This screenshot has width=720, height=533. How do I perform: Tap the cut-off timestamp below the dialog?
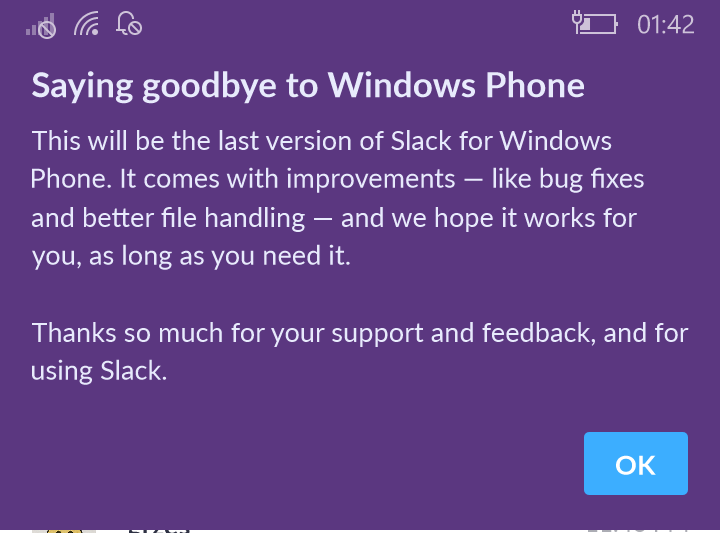[638, 527]
